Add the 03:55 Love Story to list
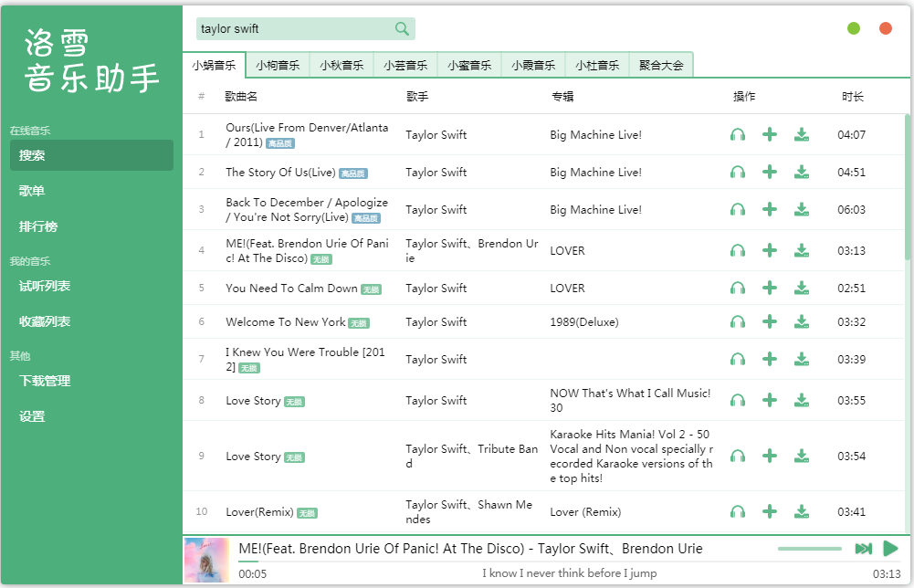 (x=770, y=400)
